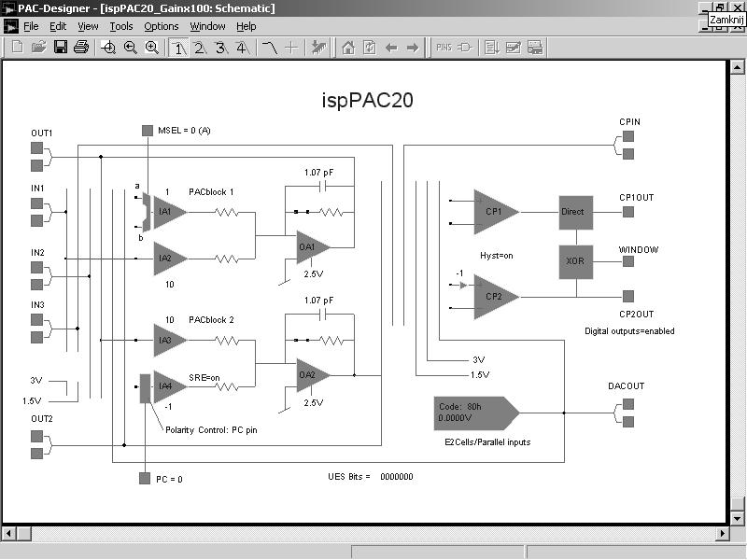Viewport: 747px width, 560px height.
Task: Open a file with the folder icon
Action: [38, 48]
